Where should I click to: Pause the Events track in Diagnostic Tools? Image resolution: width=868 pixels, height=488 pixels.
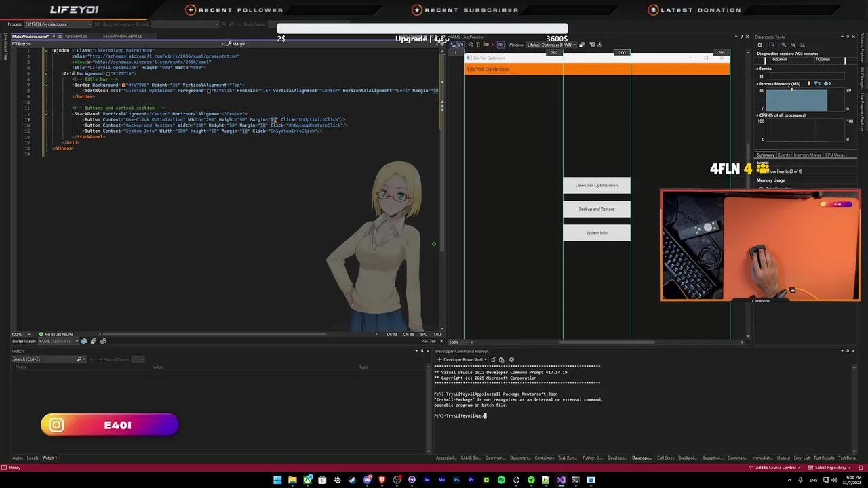click(x=761, y=76)
